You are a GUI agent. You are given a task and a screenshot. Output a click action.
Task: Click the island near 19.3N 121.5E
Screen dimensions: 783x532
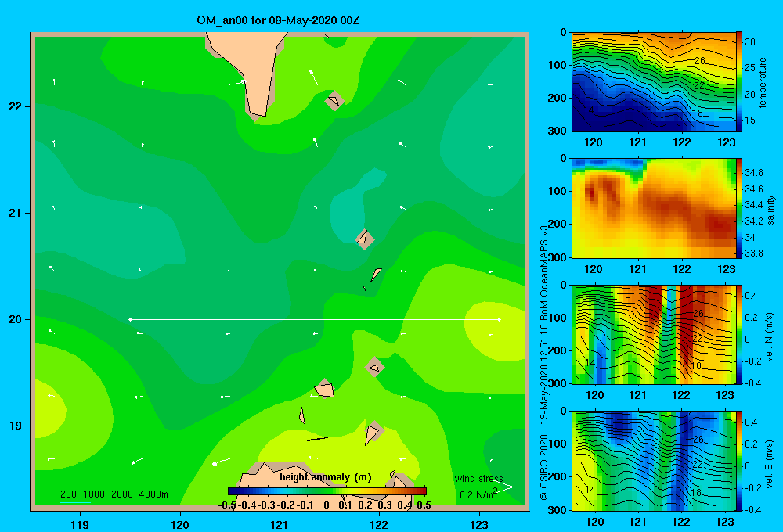pos(325,390)
